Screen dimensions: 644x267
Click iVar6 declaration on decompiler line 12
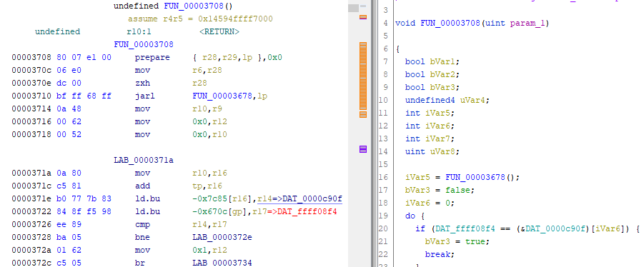tap(430, 126)
